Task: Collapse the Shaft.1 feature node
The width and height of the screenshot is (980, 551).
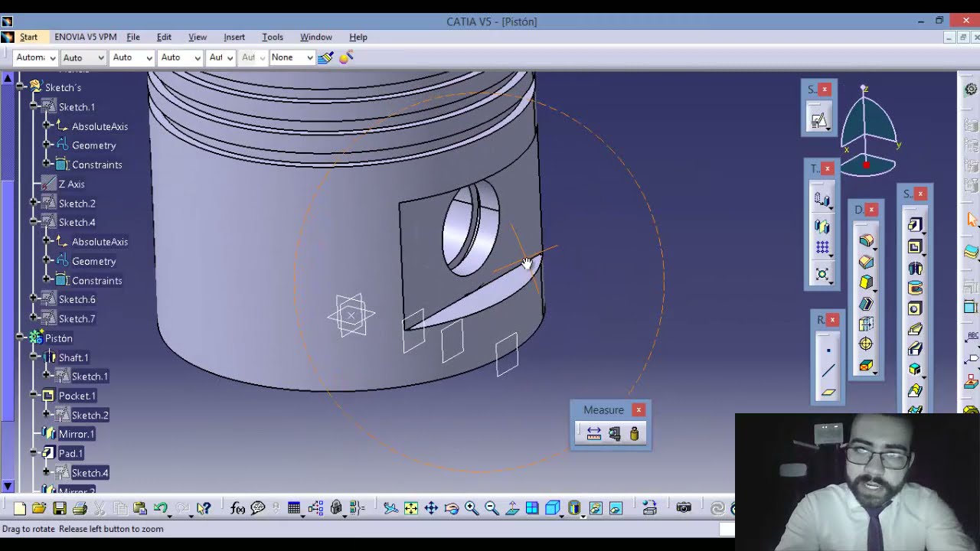Action: coord(34,357)
